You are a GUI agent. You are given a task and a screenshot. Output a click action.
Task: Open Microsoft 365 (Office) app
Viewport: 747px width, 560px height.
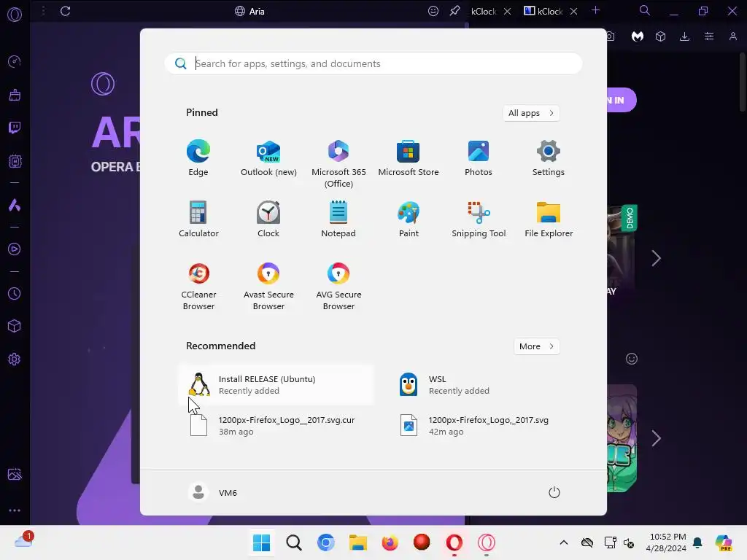pyautogui.click(x=338, y=164)
